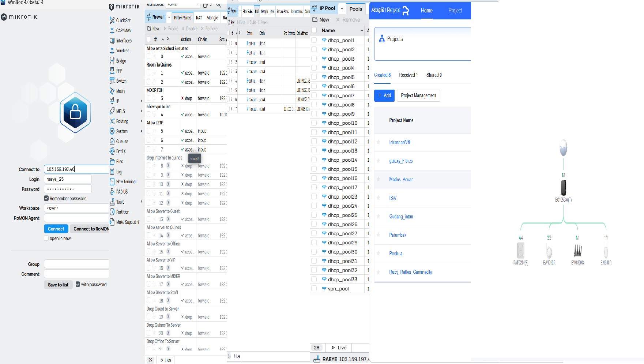This screenshot has height=364, width=644.
Task: Switch to the NAT tab in Firewall
Action: point(199,18)
